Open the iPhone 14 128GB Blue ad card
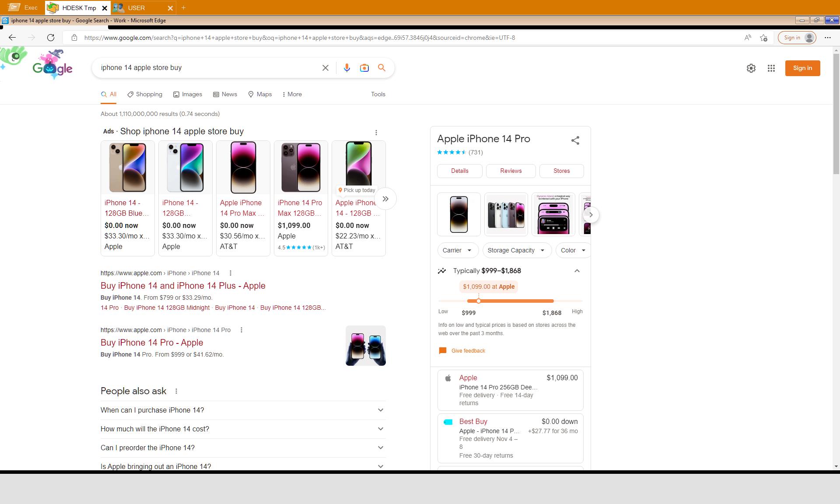The height and width of the screenshot is (504, 840). [128, 198]
